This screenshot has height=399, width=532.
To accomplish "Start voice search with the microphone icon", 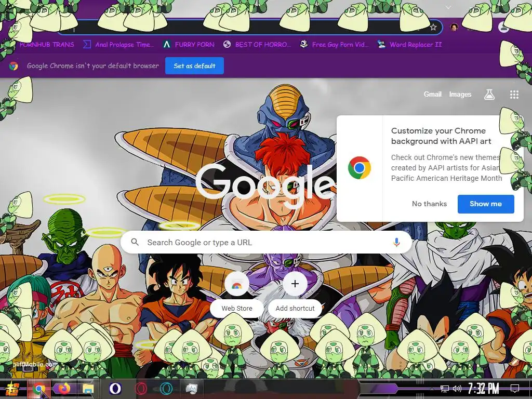I will click(396, 242).
